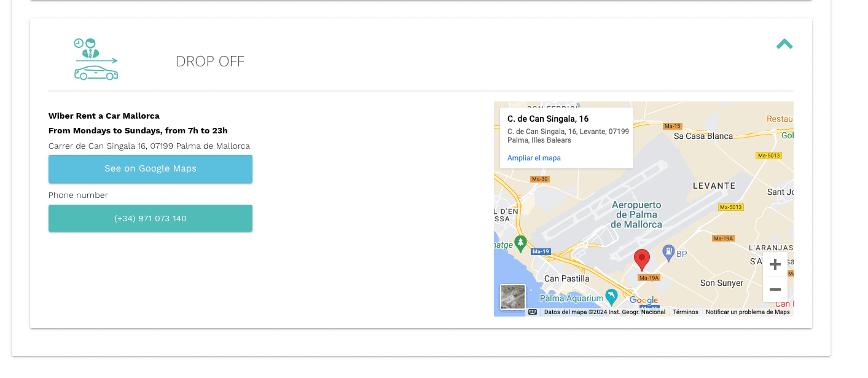
Task: Zoom in on the map
Action: tap(775, 264)
